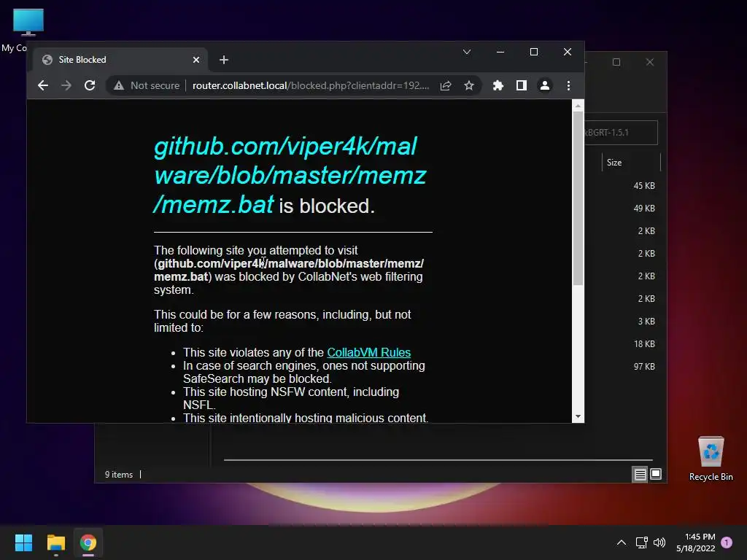This screenshot has width=747, height=560.
Task: Click the vertical scrollbar thumb
Action: pos(578,198)
